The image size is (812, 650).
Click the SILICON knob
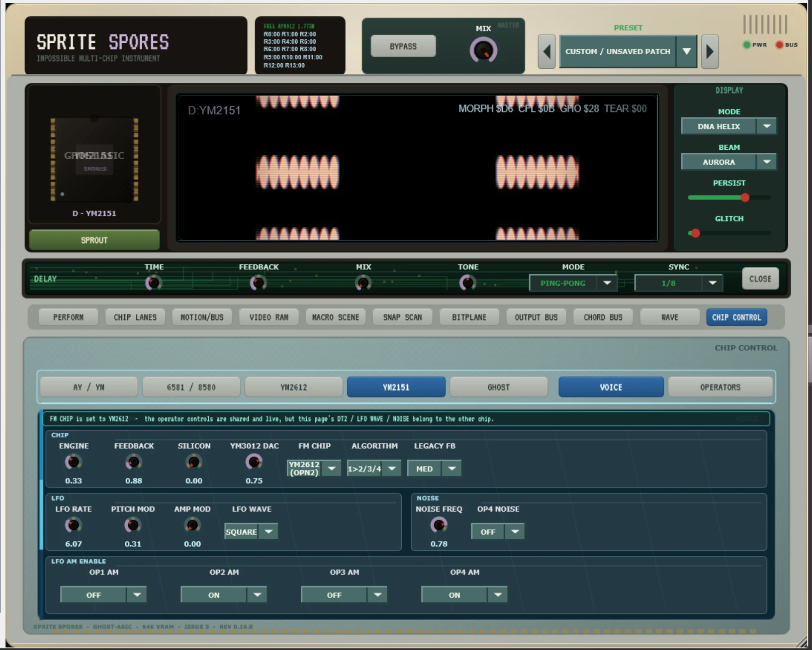[x=194, y=462]
